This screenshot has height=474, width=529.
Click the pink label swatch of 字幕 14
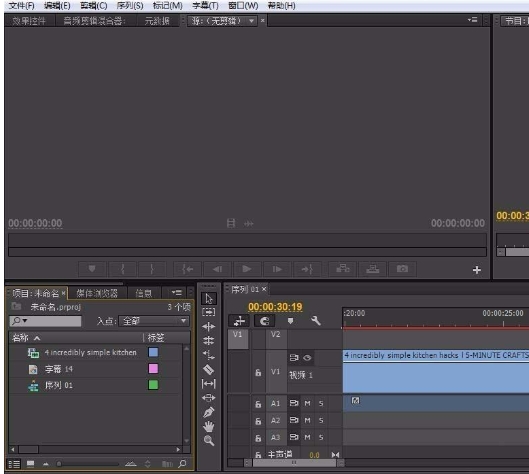pyautogui.click(x=153, y=368)
